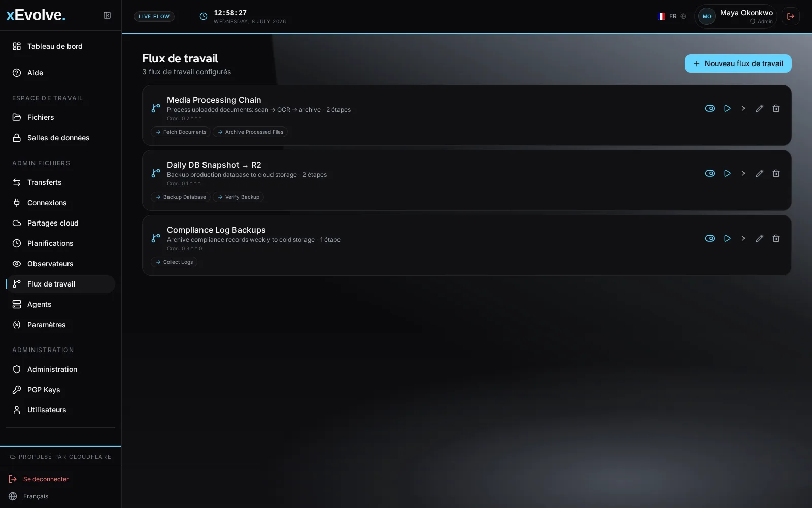Expand Media Processing Chain details chevron

743,108
